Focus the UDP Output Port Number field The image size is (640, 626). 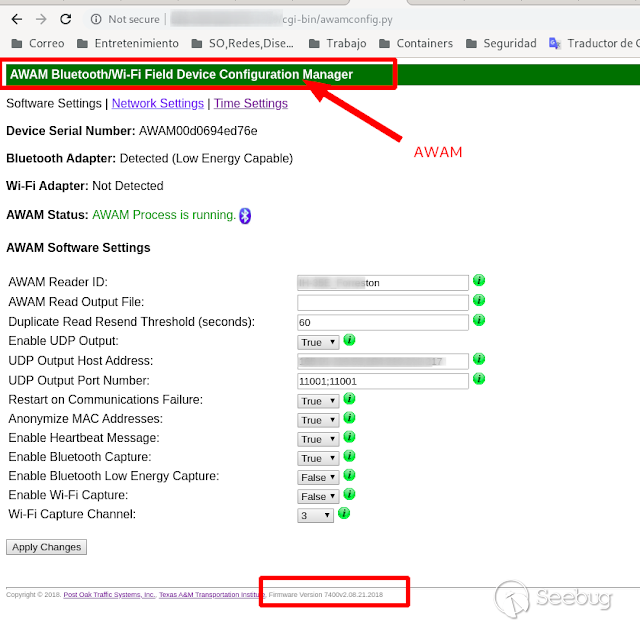click(383, 381)
